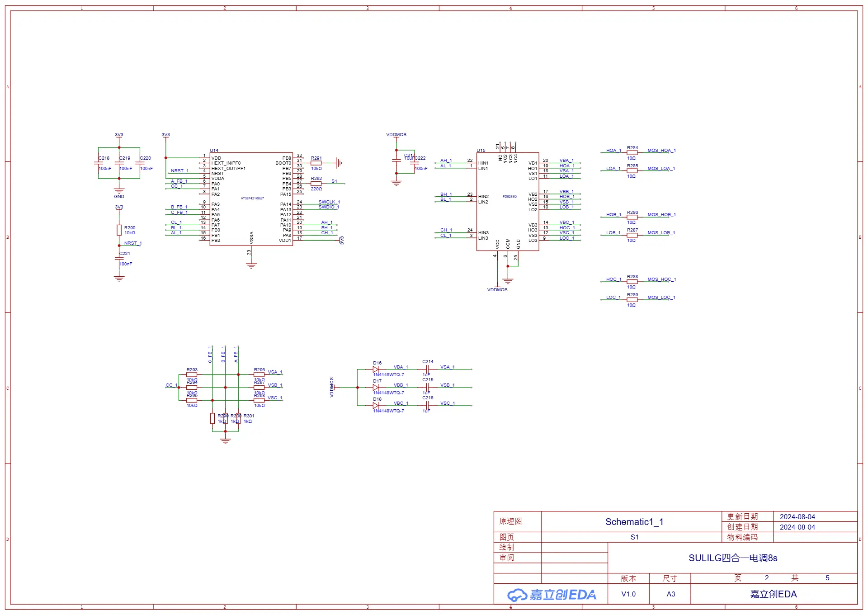The height and width of the screenshot is (615, 868).
Task: Select capacitor C221 symbol
Action: [119, 259]
